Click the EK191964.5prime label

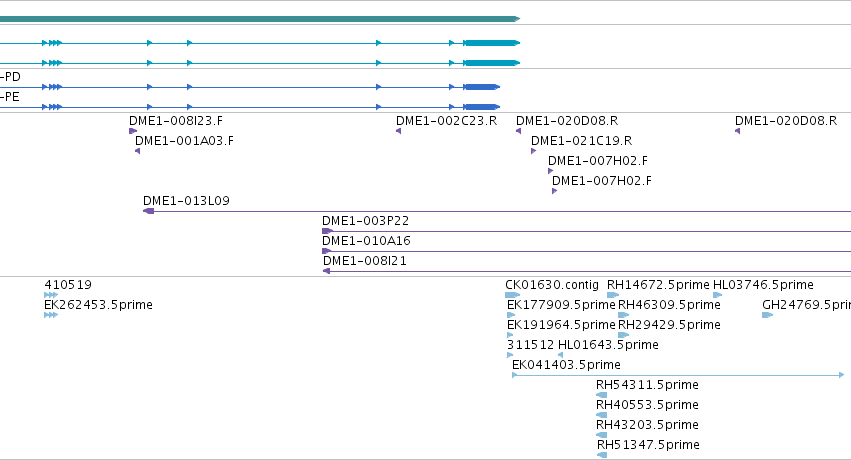click(x=561, y=325)
